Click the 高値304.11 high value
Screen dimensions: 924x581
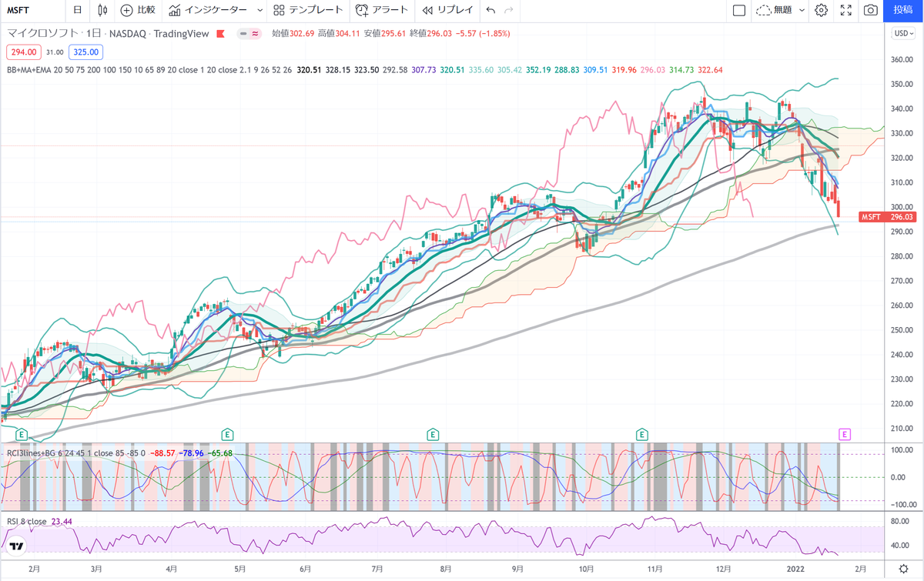(x=339, y=34)
